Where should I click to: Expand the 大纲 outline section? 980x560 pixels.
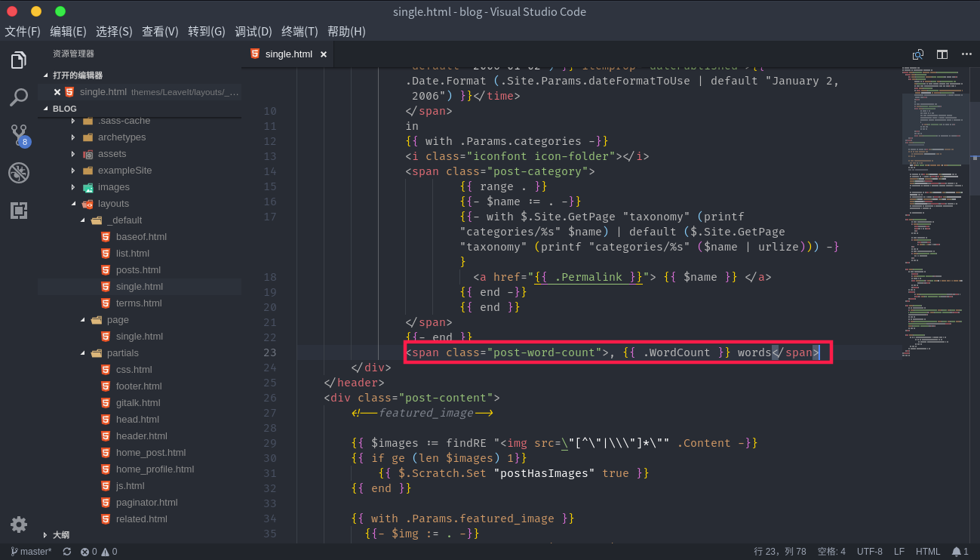[x=140, y=535]
